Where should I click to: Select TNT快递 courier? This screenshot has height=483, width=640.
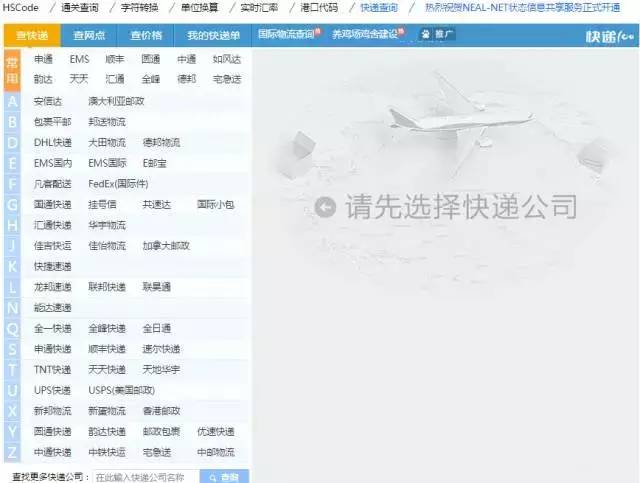point(53,370)
